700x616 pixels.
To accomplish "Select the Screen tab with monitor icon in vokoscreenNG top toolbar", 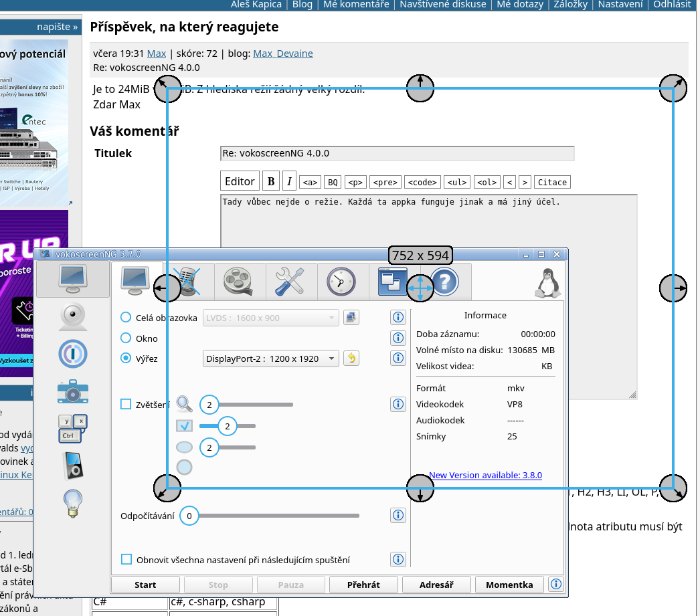I will (x=137, y=281).
